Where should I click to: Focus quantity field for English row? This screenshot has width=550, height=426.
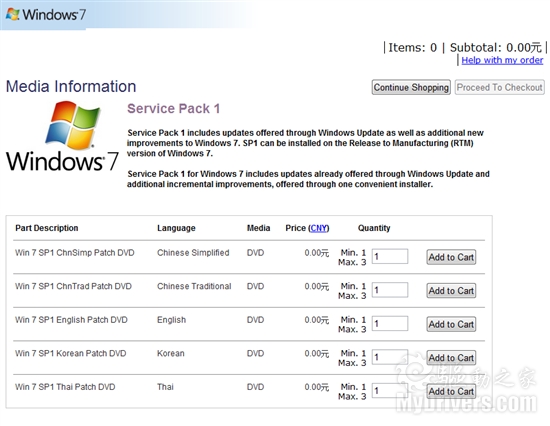[x=390, y=324]
